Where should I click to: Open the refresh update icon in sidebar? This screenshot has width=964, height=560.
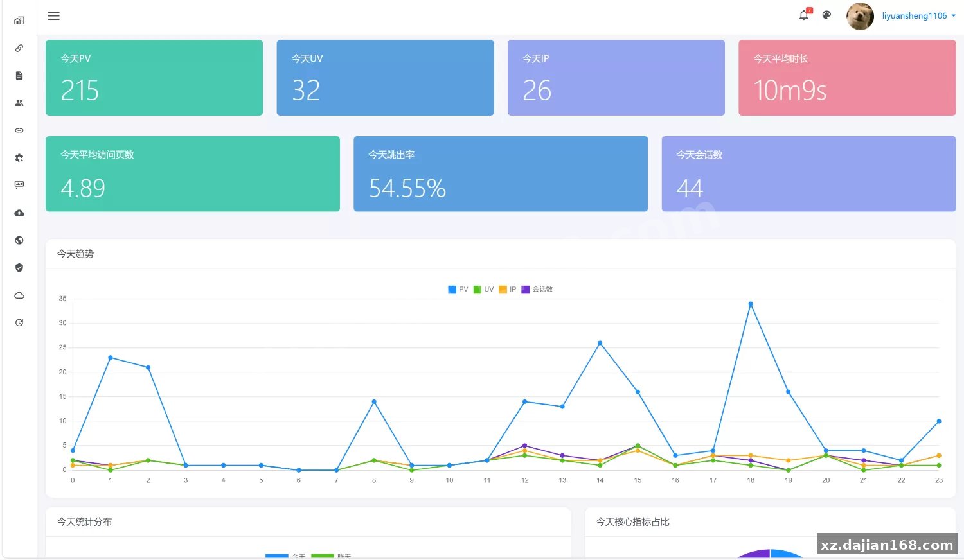pyautogui.click(x=19, y=322)
